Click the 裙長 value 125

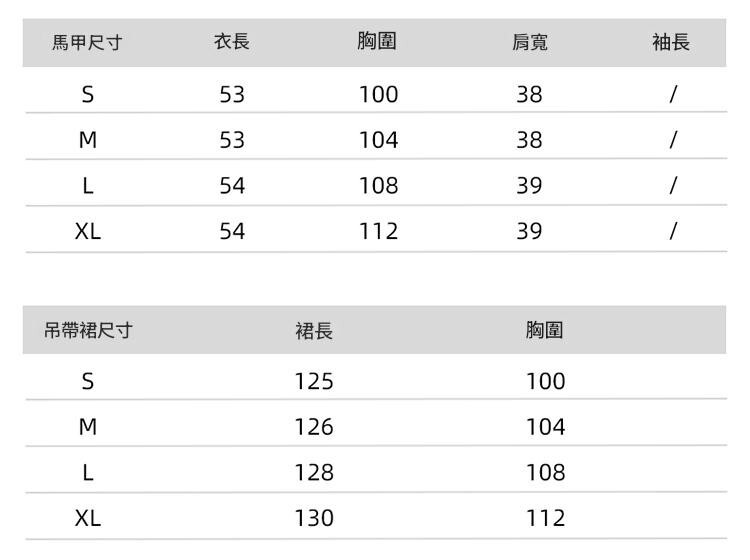point(314,381)
